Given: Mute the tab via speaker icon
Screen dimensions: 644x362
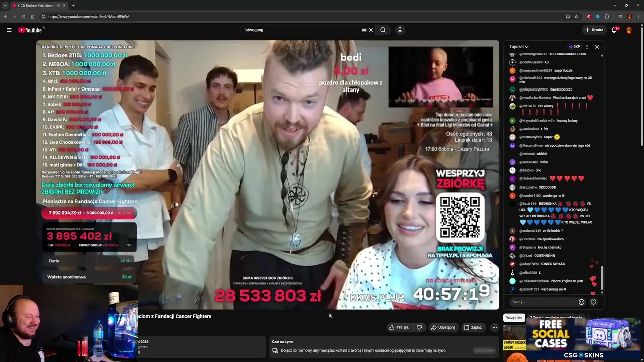Looking at the screenshot, I should [58, 5].
